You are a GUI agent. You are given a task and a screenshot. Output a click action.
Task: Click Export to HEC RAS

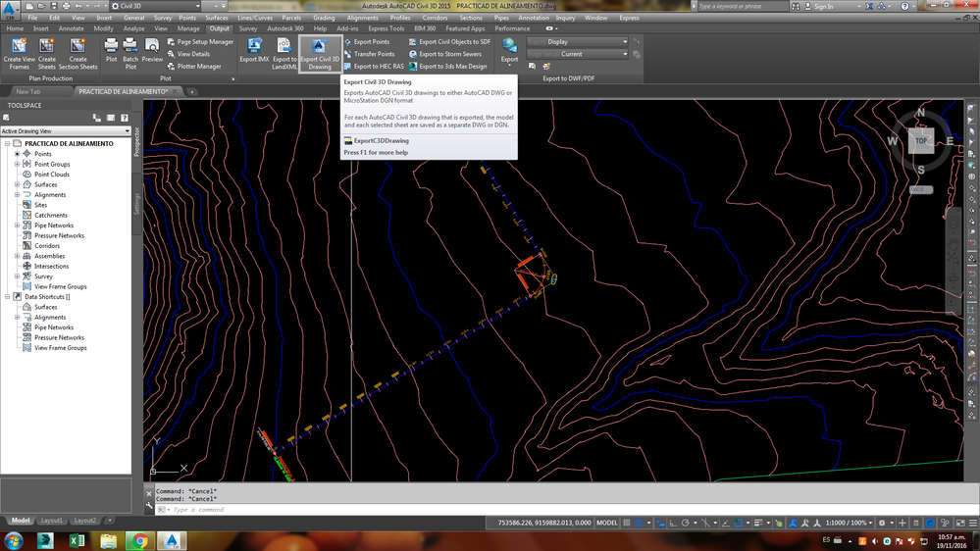click(374, 67)
